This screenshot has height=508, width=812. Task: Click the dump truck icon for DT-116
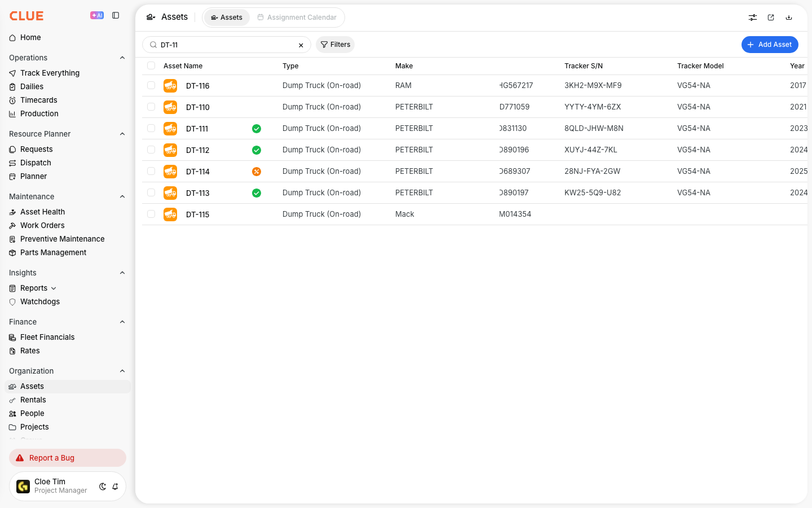[x=170, y=86]
